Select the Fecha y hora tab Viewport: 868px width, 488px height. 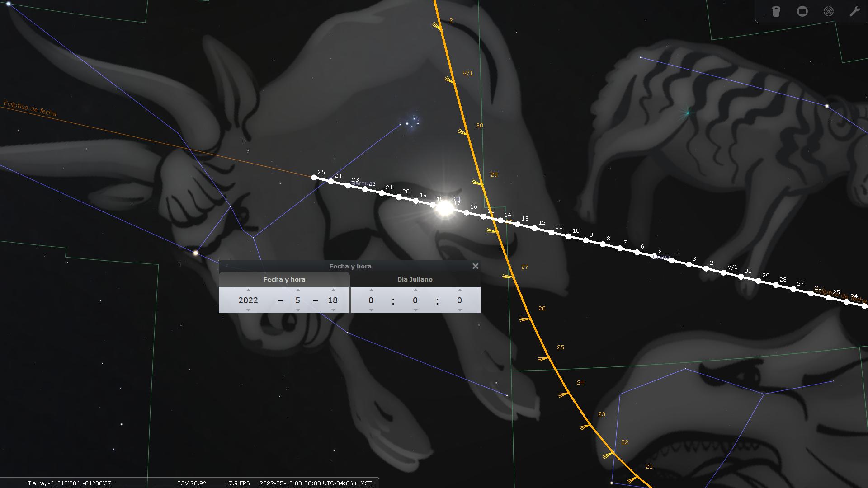284,279
